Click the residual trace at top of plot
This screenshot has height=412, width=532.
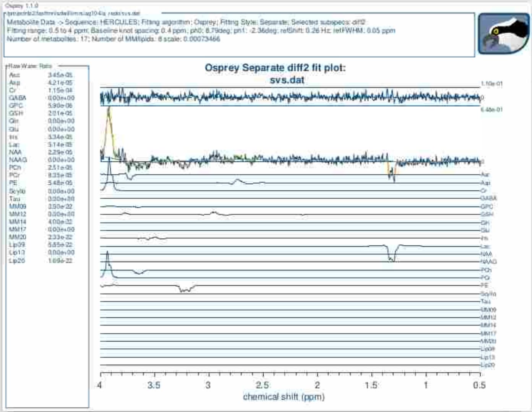[290, 97]
